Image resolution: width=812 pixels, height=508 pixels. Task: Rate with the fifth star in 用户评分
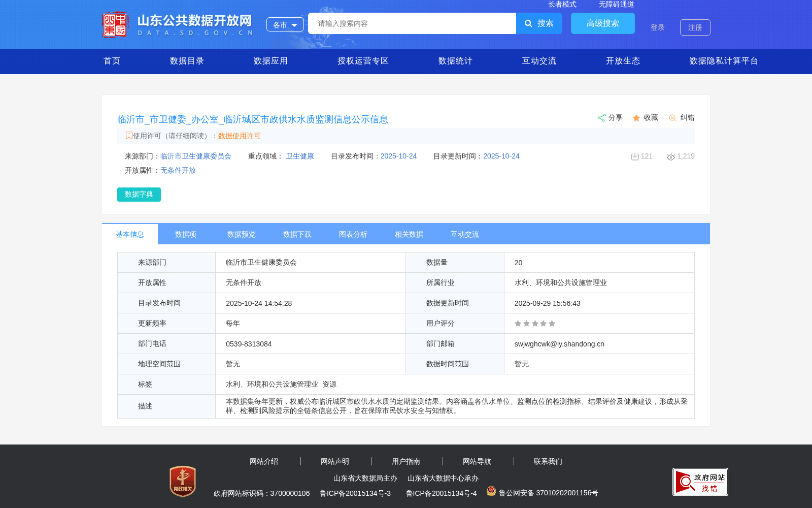coord(552,324)
